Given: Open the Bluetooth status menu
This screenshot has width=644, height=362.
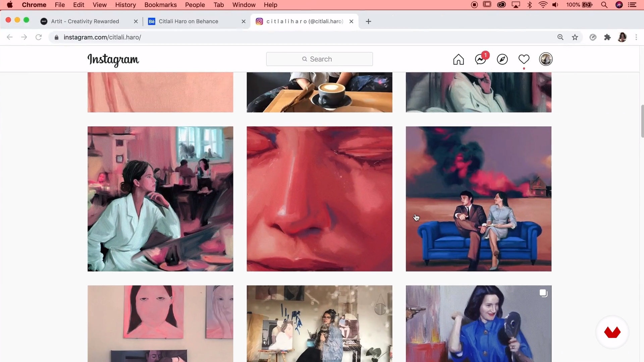Looking at the screenshot, I should [530, 5].
